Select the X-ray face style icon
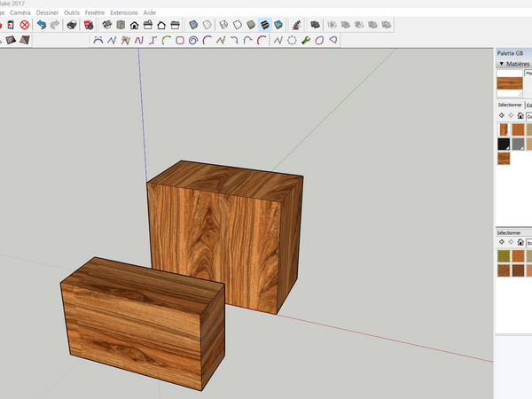This screenshot has height=399, width=532. click(193, 25)
